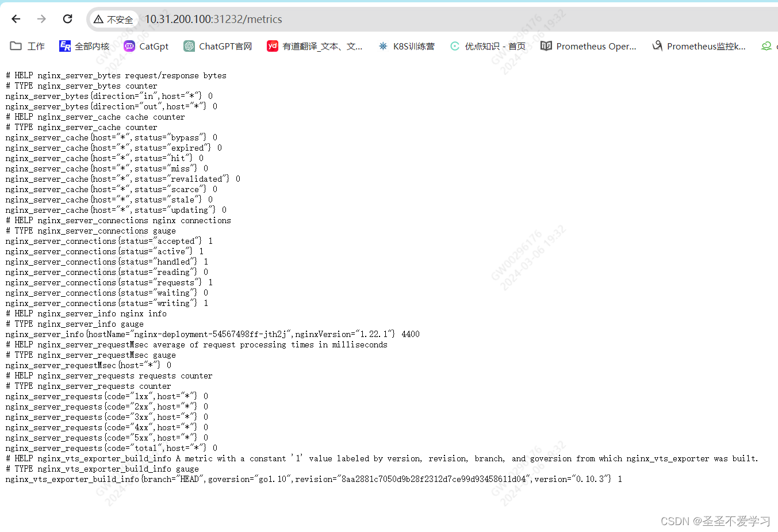Open the ChatGPT官网 bookmark

point(218,46)
